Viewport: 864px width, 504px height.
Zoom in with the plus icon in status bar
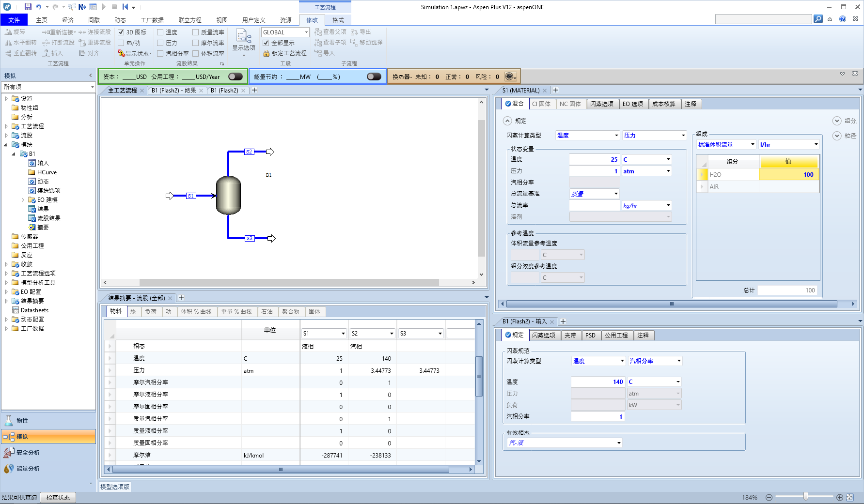[x=839, y=497]
